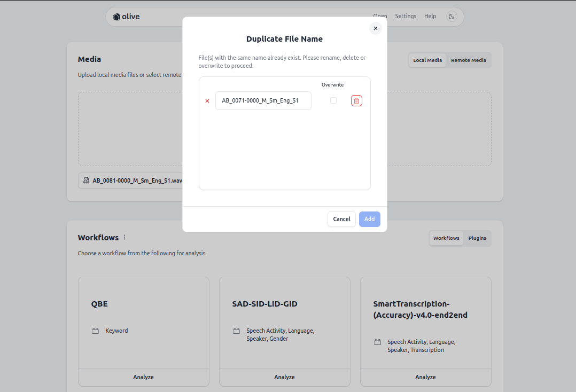The image size is (576, 392).
Task: Click Analyze under the QBE workflow
Action: (143, 377)
